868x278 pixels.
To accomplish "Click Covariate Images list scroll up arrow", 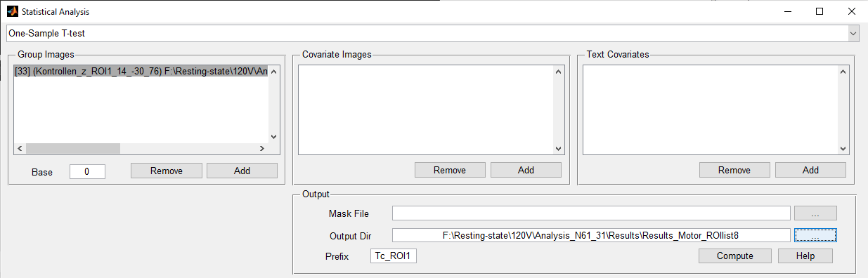I will pyautogui.click(x=559, y=71).
